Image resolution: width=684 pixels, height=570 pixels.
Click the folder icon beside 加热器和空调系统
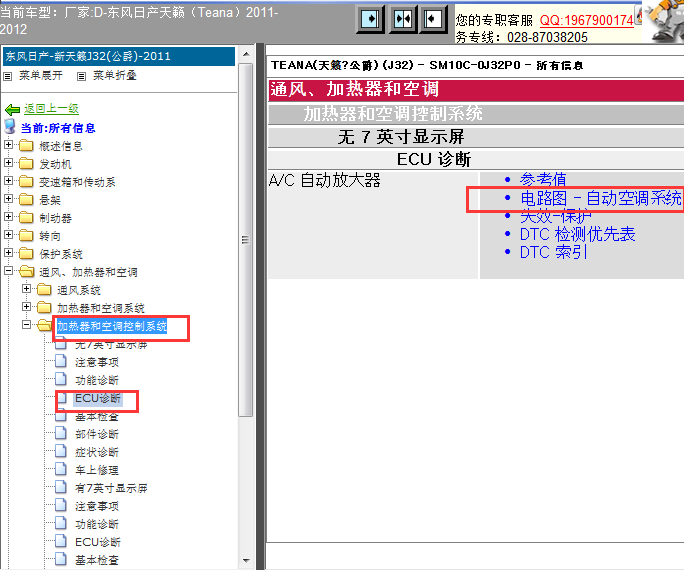pyautogui.click(x=44, y=307)
